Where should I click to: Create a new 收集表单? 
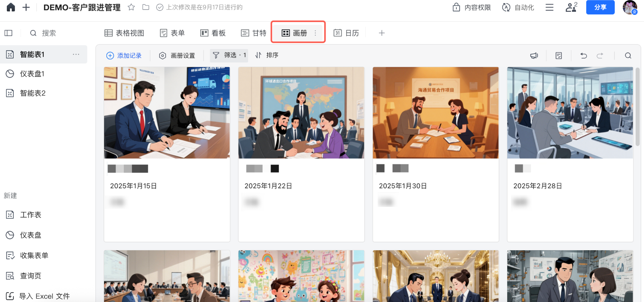coord(27,256)
